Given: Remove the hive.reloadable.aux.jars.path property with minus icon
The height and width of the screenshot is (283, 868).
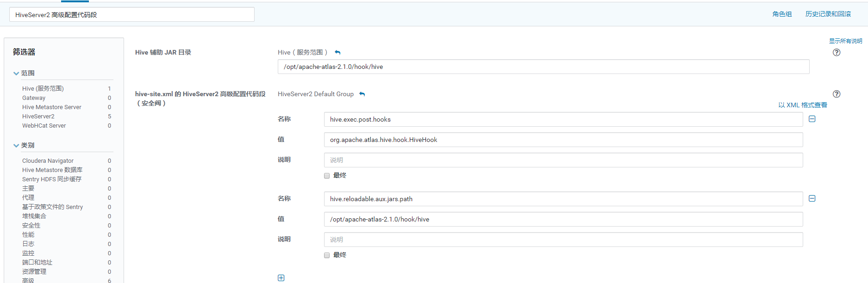Looking at the screenshot, I should click(812, 198).
